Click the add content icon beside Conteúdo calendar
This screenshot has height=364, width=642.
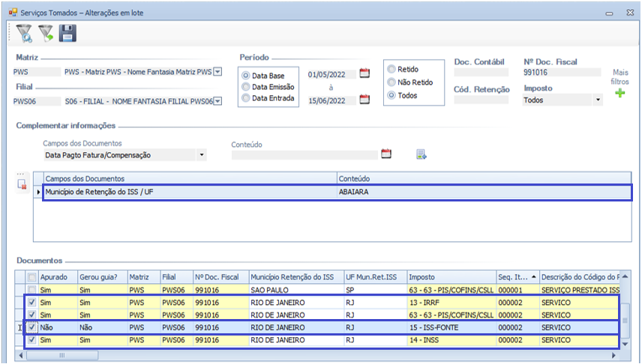click(421, 154)
